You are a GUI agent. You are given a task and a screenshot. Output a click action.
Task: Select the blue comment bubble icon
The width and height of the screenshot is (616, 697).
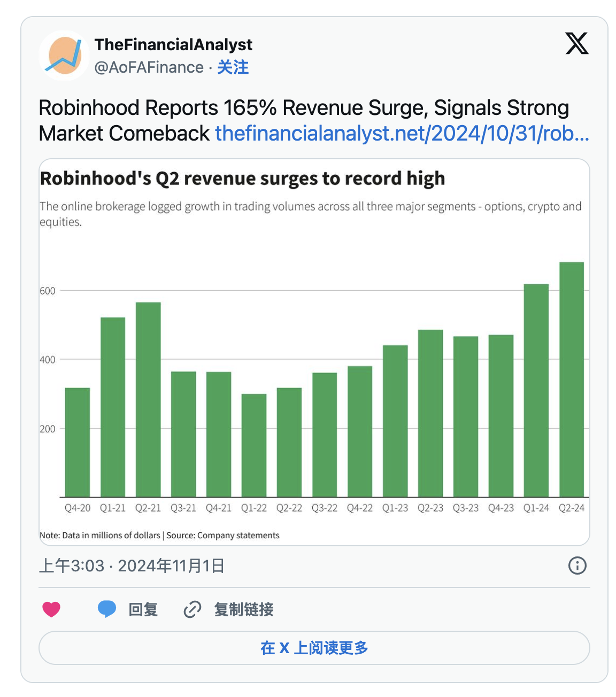[x=106, y=608]
